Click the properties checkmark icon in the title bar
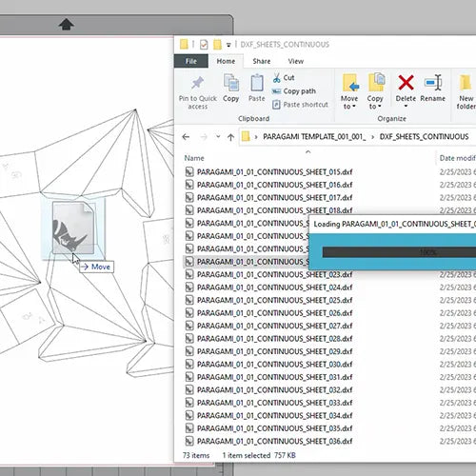 [x=204, y=45]
